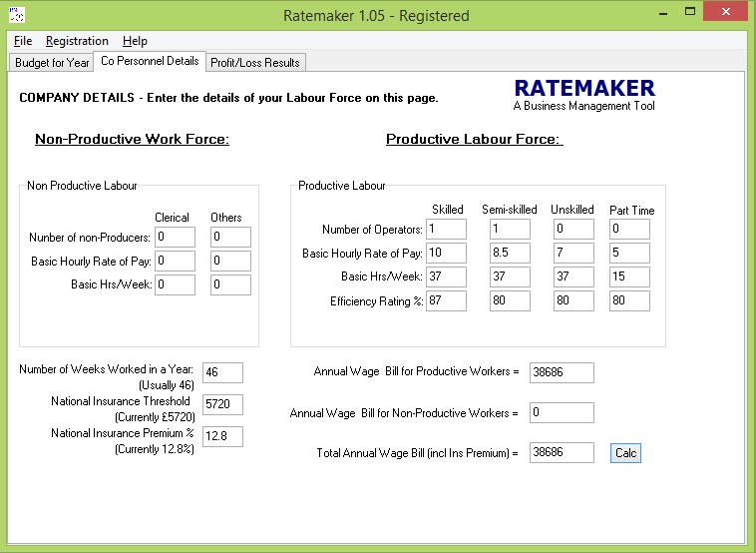756x553 pixels.
Task: Open the File menu
Action: (x=23, y=41)
